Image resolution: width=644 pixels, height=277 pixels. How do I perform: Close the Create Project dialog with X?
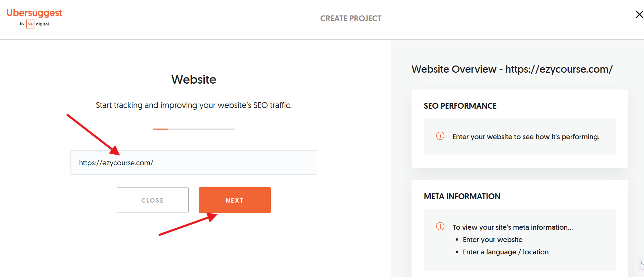(639, 14)
